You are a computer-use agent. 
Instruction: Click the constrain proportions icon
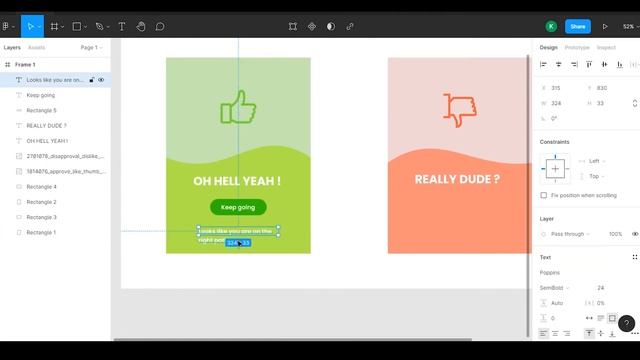pyautogui.click(x=635, y=103)
